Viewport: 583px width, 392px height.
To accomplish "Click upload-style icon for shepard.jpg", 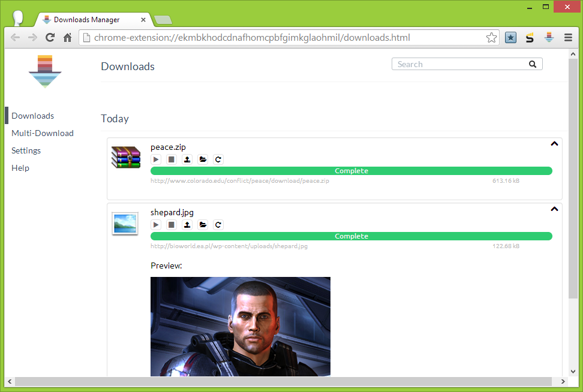I will tap(187, 225).
